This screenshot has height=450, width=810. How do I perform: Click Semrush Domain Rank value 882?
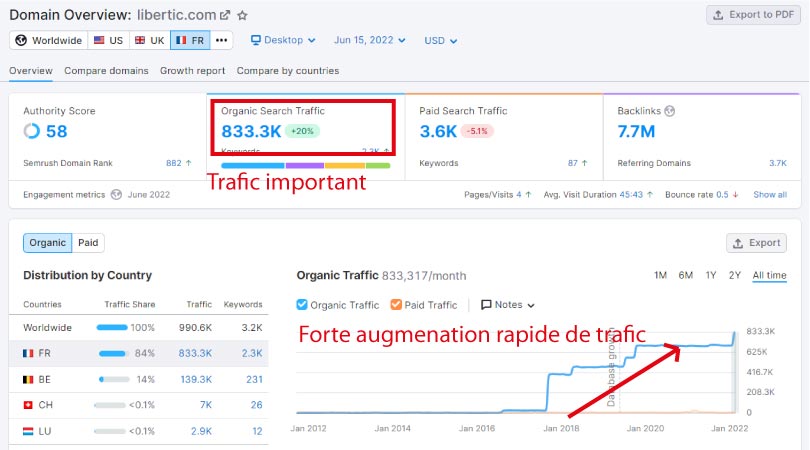(x=174, y=163)
